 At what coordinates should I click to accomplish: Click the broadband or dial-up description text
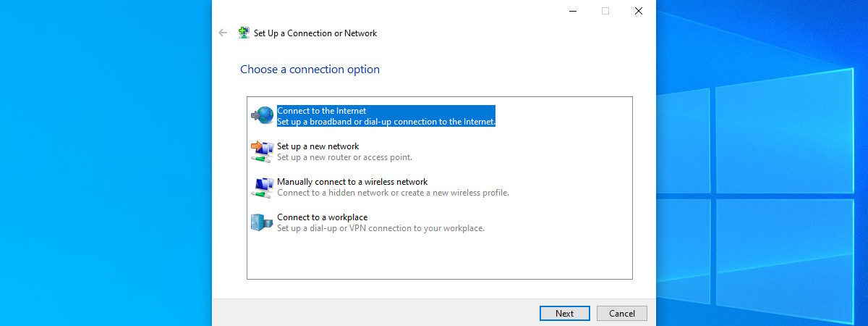click(386, 122)
